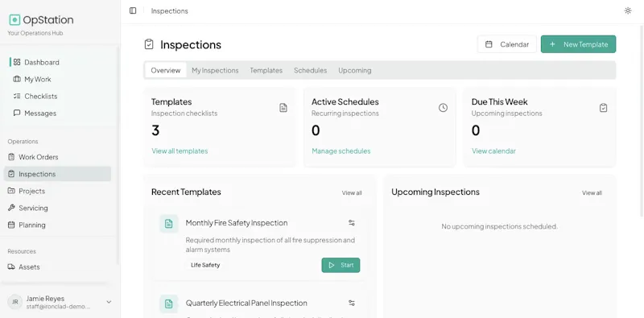The image size is (644, 318).
Task: Go to Servicing in the sidebar
Action: 57,208
